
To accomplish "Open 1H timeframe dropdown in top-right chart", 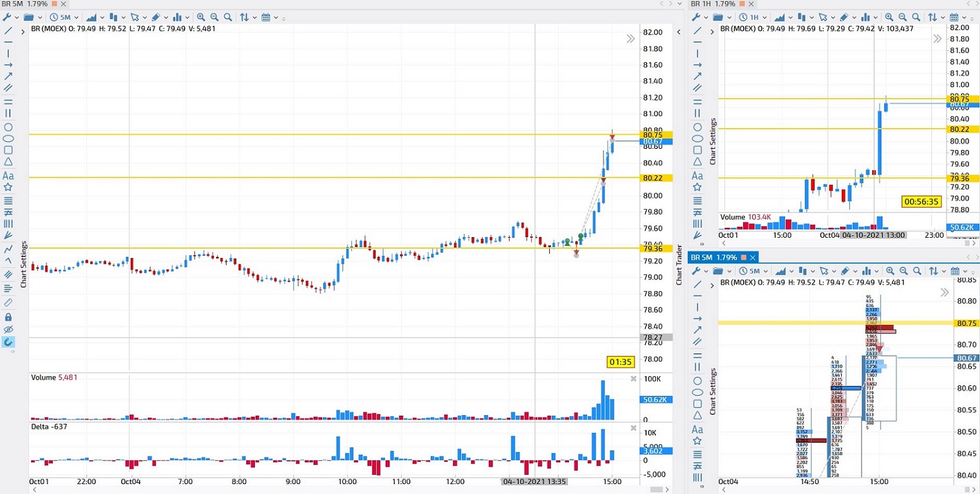I will coord(754,17).
